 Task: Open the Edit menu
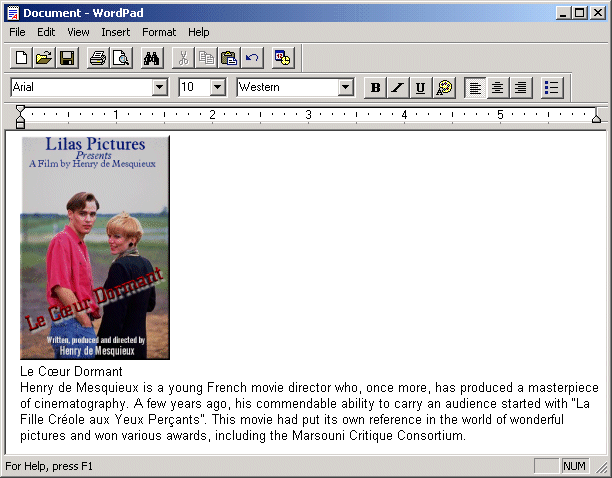[x=46, y=32]
